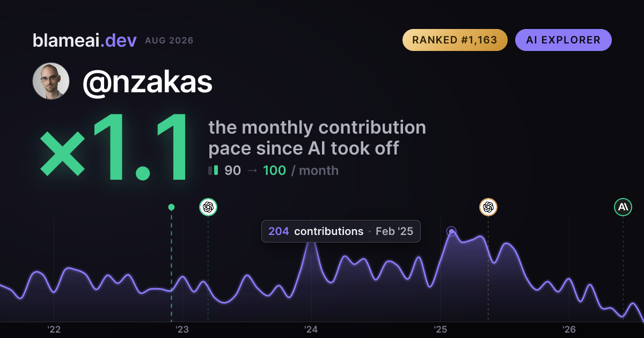Image resolution: width=644 pixels, height=338 pixels.
Task: Click the orange-ringed OpenAI marker icon
Action: [488, 207]
